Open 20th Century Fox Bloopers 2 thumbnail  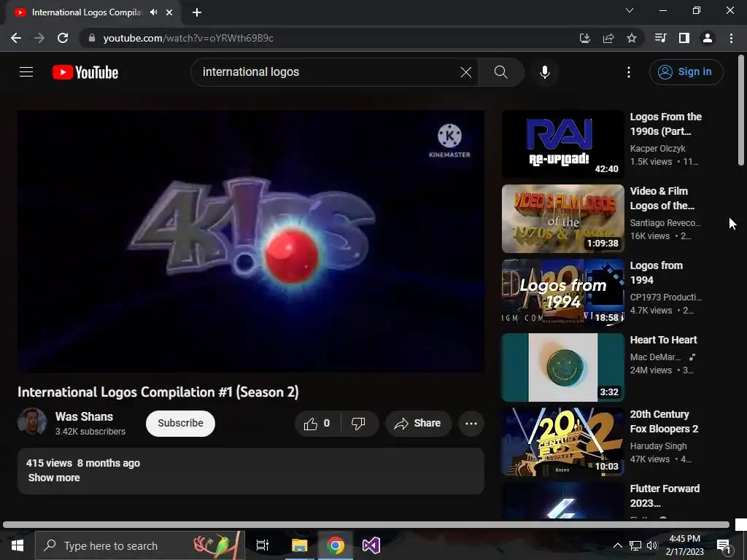[562, 441]
